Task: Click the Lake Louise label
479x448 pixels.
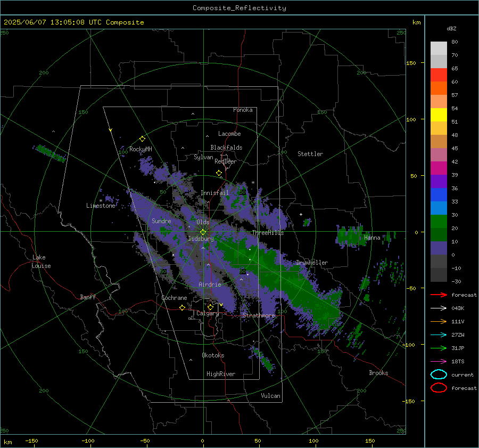Action: pyautogui.click(x=41, y=262)
